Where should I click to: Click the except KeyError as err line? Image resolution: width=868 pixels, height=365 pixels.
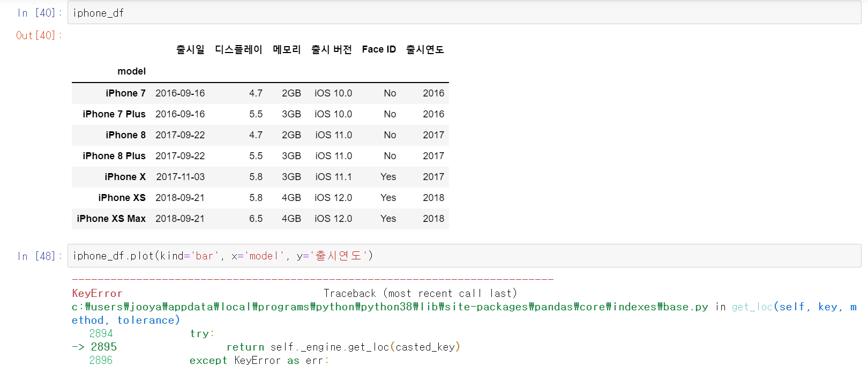259,360
